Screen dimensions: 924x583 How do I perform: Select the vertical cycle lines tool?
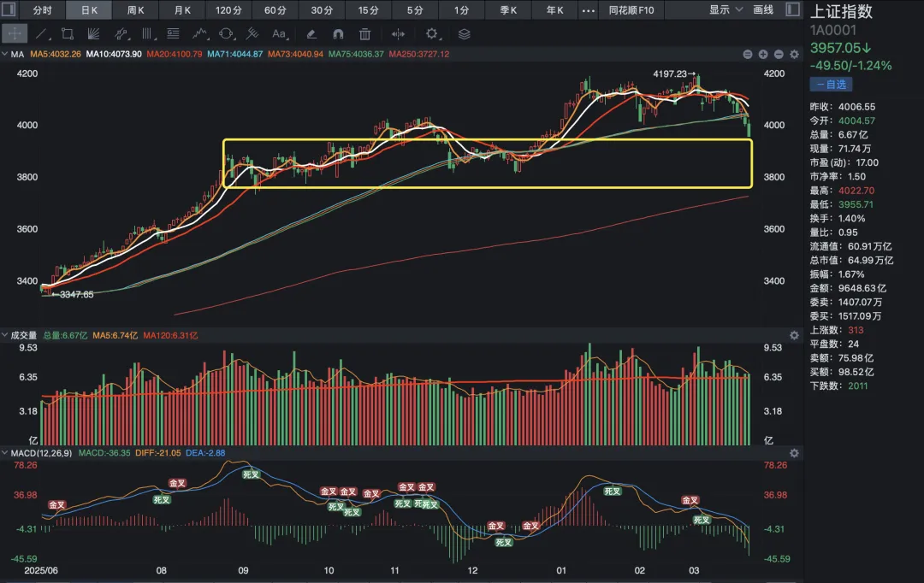click(x=147, y=34)
